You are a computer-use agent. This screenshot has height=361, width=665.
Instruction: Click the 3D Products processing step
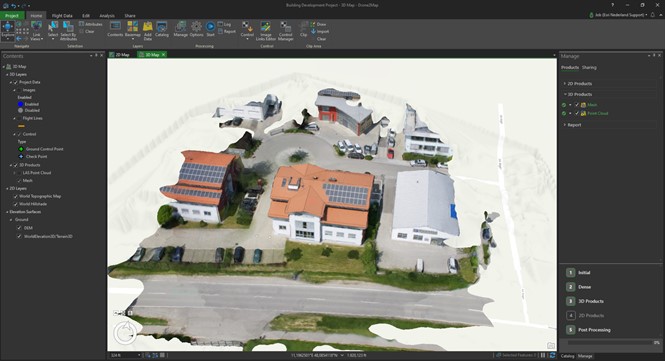pyautogui.click(x=585, y=301)
